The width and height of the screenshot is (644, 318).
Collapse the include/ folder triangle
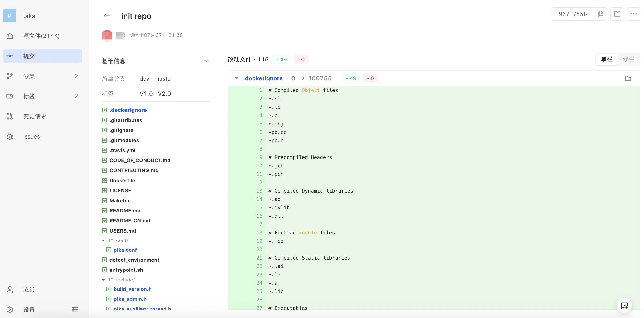pos(103,280)
